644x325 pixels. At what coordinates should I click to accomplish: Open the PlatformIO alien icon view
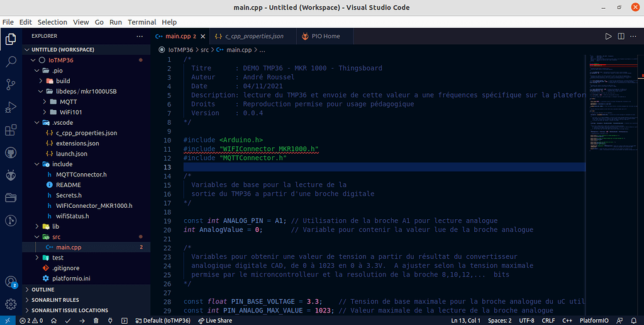pyautogui.click(x=11, y=176)
